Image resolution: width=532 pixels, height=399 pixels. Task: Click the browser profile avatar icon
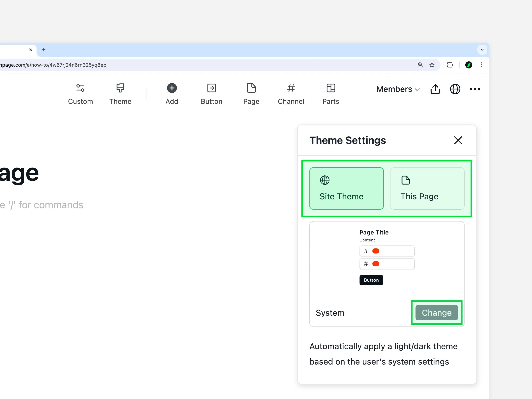pyautogui.click(x=469, y=65)
